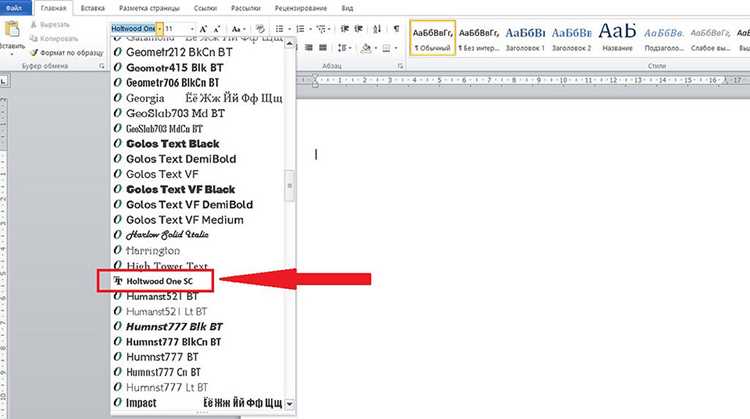Apply the Обычный style
This screenshot has width=750, height=419.
[432, 38]
